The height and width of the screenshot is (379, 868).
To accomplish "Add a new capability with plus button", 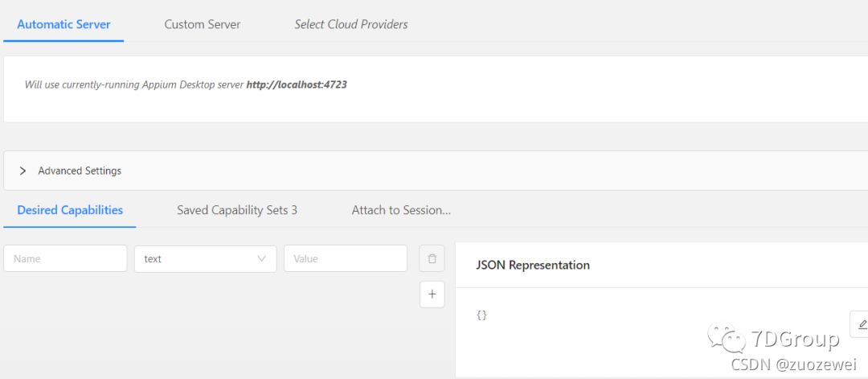I will click(432, 295).
